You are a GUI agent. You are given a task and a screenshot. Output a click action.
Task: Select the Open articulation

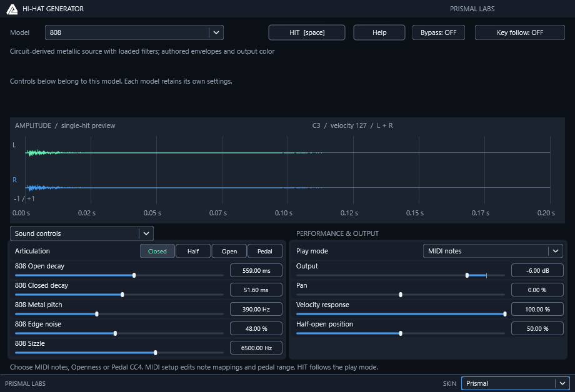coord(229,252)
